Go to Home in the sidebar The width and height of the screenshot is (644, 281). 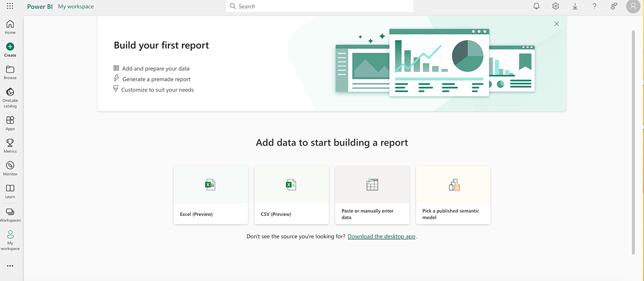[10, 27]
